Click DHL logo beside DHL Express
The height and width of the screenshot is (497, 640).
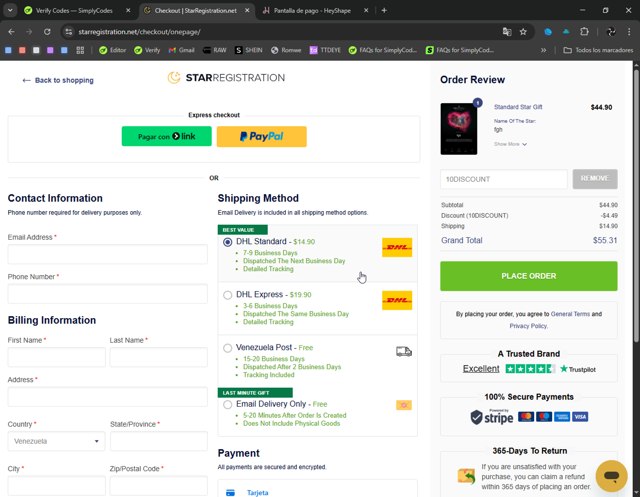pos(397,300)
